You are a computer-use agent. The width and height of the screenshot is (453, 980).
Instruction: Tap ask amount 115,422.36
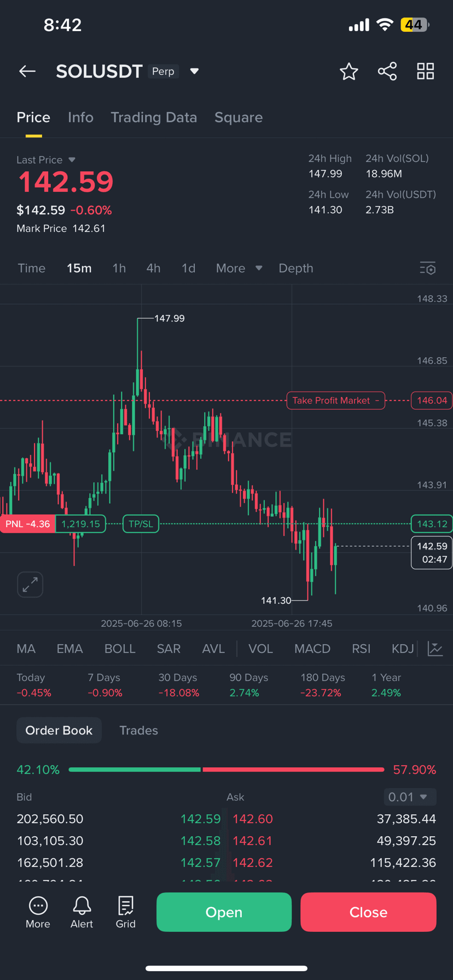click(x=403, y=862)
